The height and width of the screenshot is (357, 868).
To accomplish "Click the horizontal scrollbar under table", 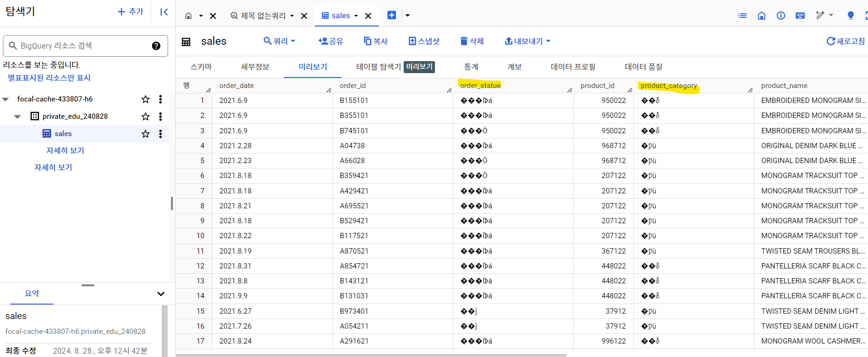I will pos(371,356).
